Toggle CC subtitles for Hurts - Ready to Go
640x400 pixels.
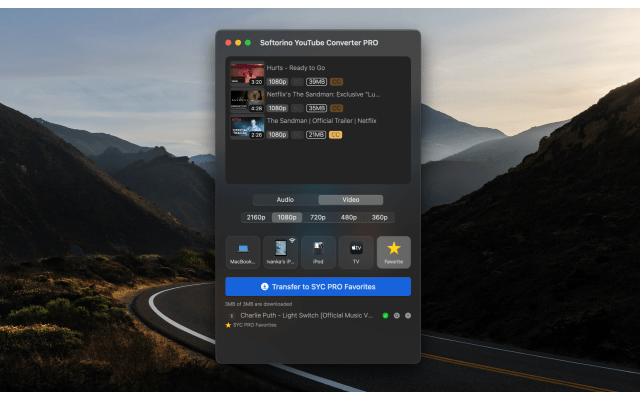click(336, 82)
